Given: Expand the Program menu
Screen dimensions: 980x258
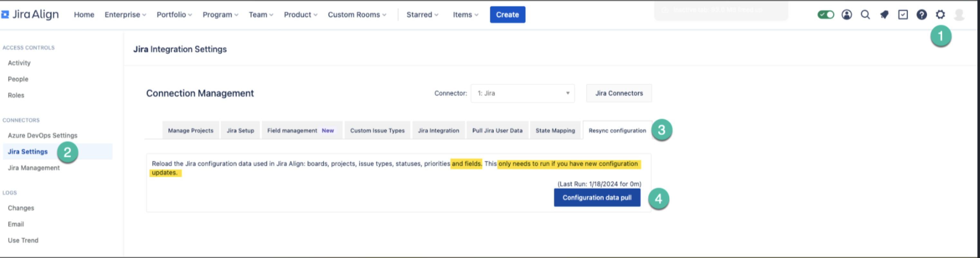Looking at the screenshot, I should coord(220,15).
